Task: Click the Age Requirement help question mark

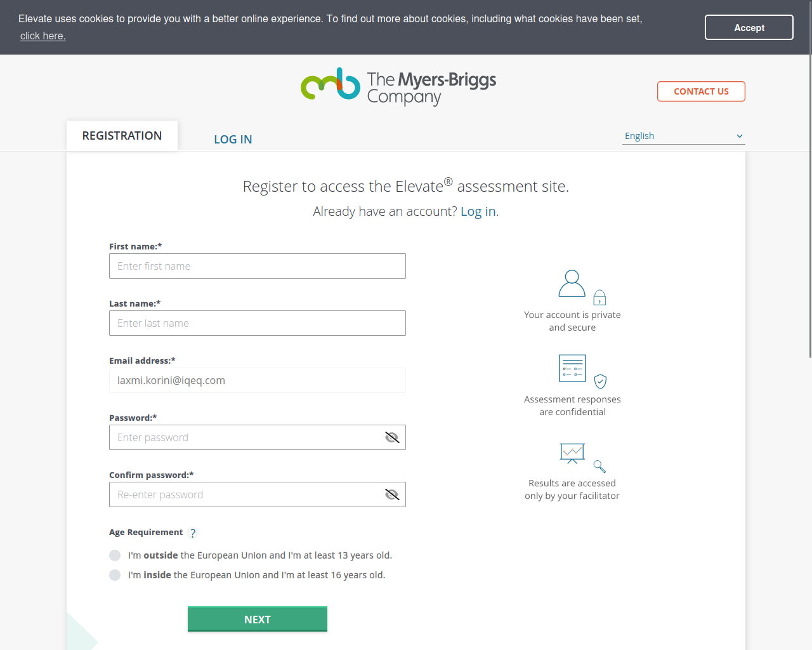Action: 193,533
